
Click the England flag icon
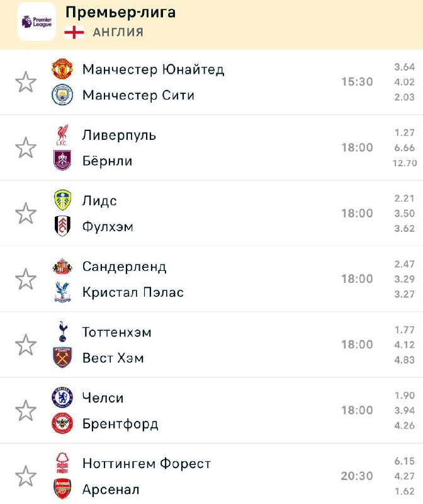(74, 33)
